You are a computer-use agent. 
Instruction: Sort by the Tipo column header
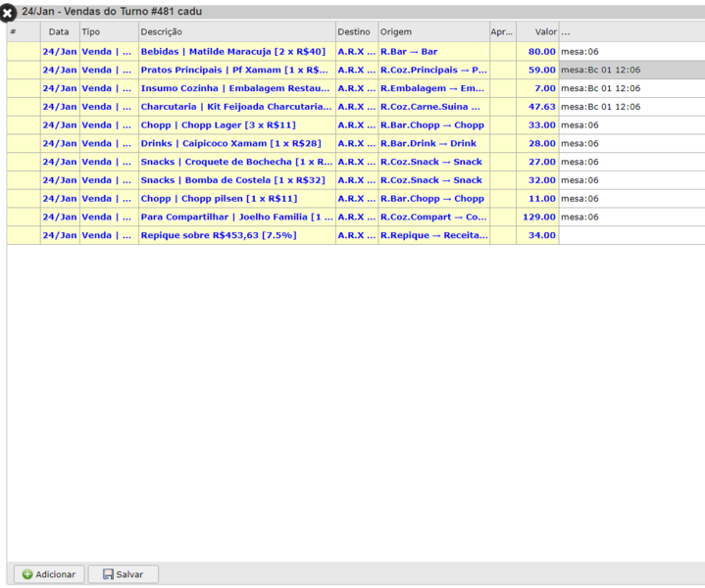pyautogui.click(x=109, y=32)
